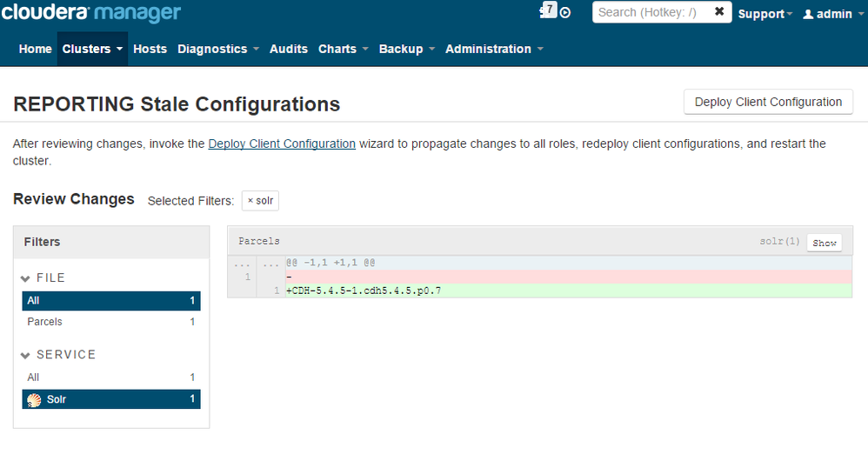The width and height of the screenshot is (868, 468).
Task: Click the admin user icon
Action: [x=807, y=14]
